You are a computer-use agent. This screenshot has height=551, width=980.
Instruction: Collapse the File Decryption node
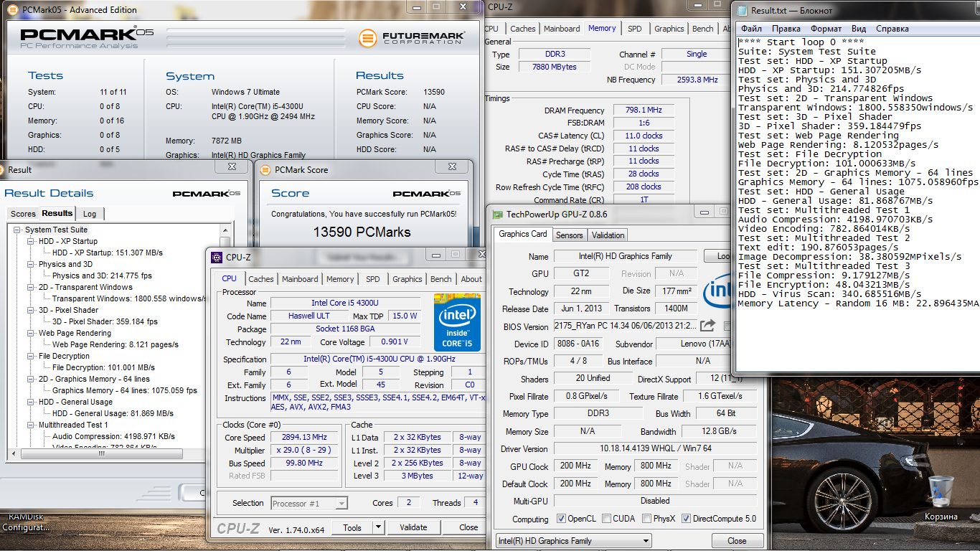[x=31, y=357]
